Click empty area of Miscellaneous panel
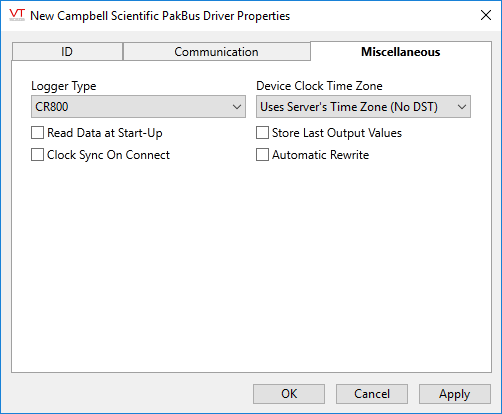This screenshot has height=414, width=502. [251, 267]
